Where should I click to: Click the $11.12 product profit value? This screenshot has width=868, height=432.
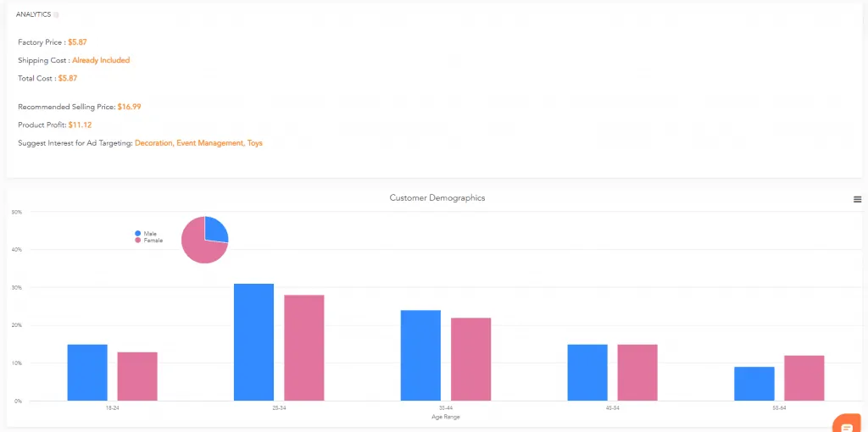[80, 125]
